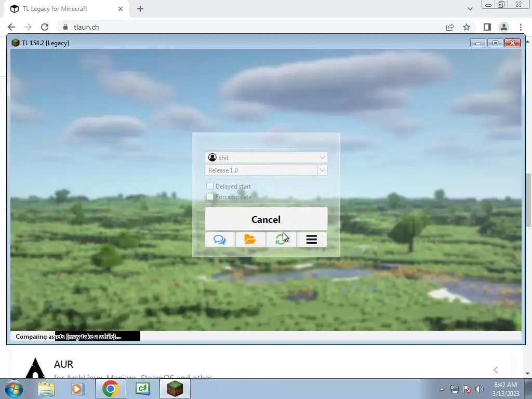Image resolution: width=532 pixels, height=399 pixels.
Task: Toggle the browser side panel icon
Action: [x=487, y=27]
